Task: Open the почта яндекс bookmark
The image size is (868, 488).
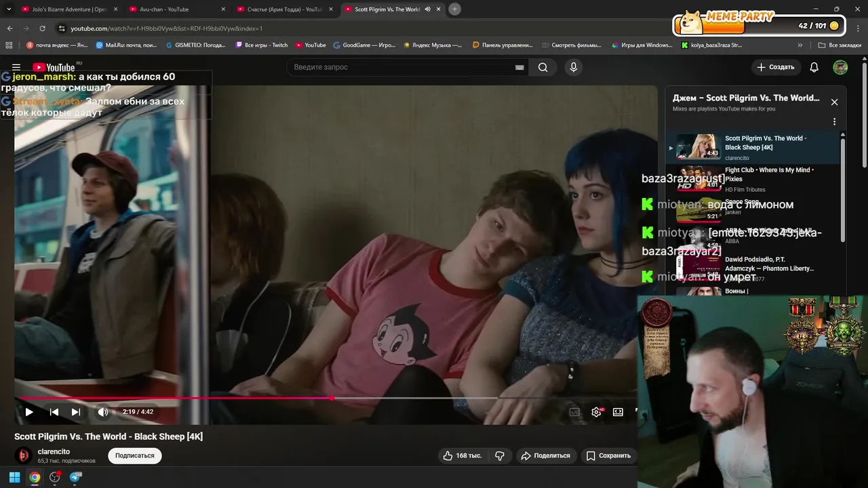Action: (57, 45)
